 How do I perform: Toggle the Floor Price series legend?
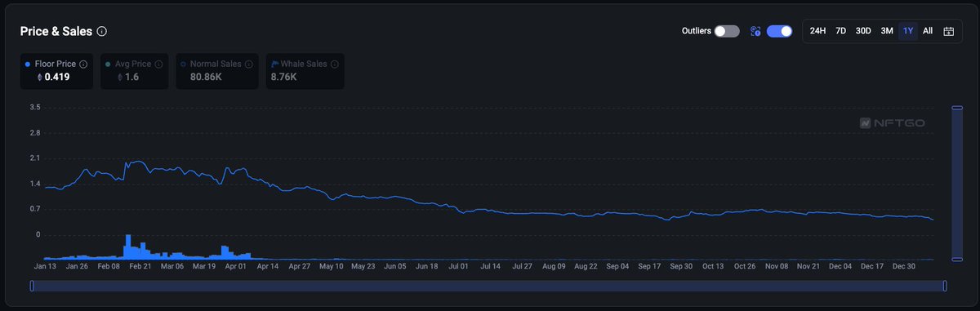pos(57,71)
